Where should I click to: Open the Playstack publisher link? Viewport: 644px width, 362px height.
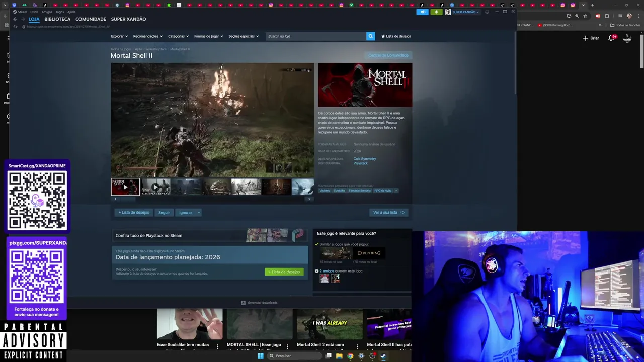pyautogui.click(x=360, y=163)
